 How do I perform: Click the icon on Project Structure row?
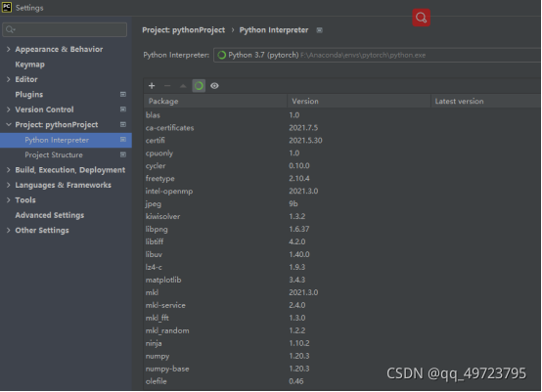(122, 154)
